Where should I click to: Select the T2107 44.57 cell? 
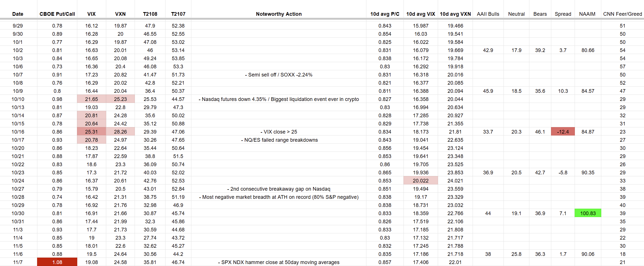(178, 99)
